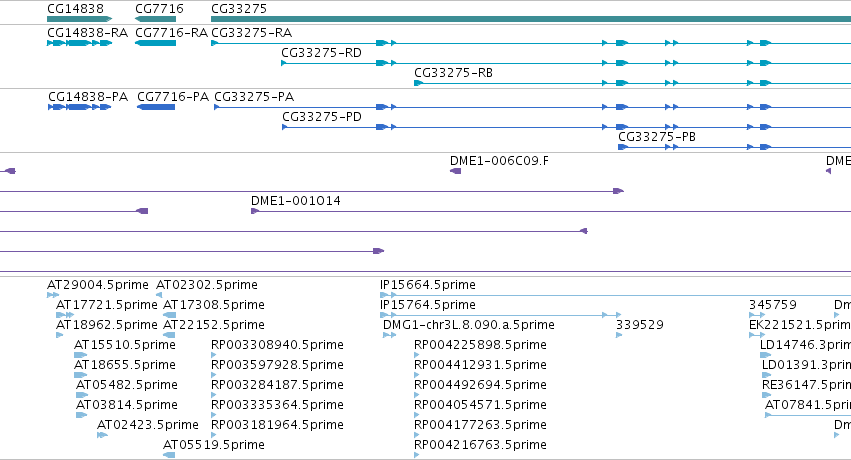851x460 pixels.
Task: Select the CG7716-PA protein glyph
Action: click(156, 107)
